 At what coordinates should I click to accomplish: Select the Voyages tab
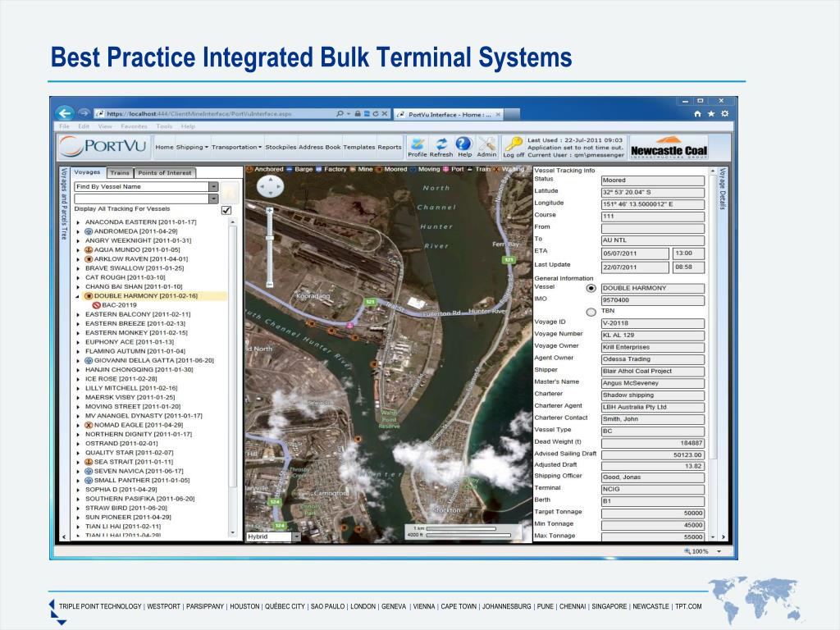(87, 172)
